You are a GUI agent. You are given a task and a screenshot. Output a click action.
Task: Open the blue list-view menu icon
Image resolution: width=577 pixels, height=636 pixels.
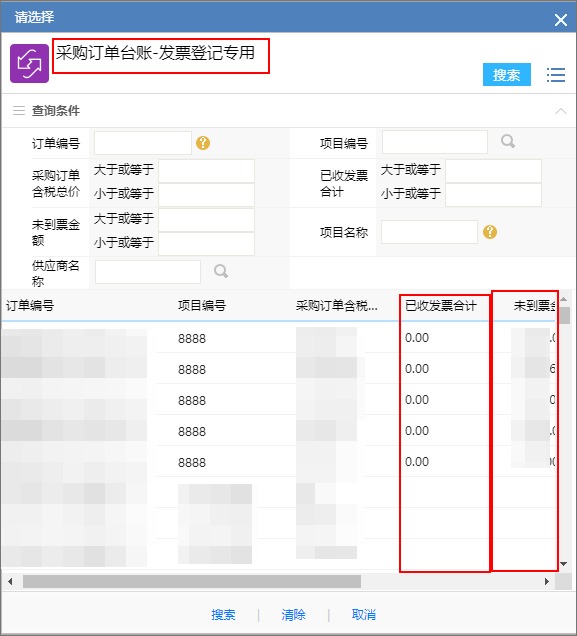pyautogui.click(x=556, y=75)
